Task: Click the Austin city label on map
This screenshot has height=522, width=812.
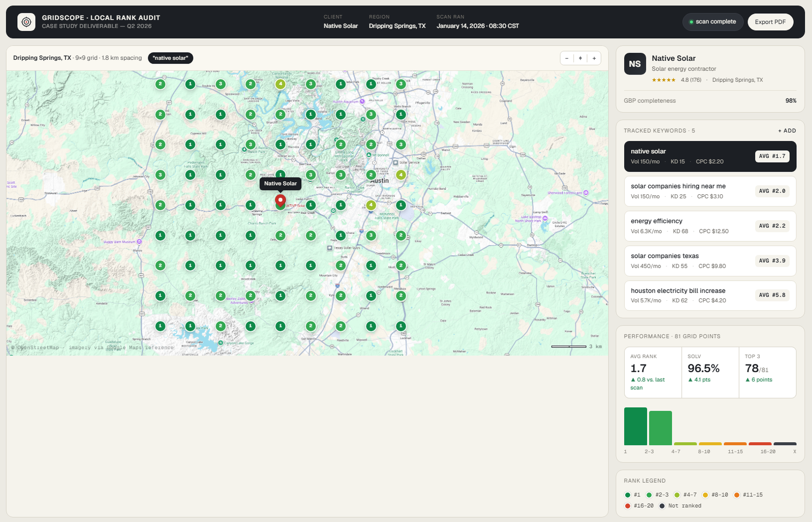Action: point(380,181)
